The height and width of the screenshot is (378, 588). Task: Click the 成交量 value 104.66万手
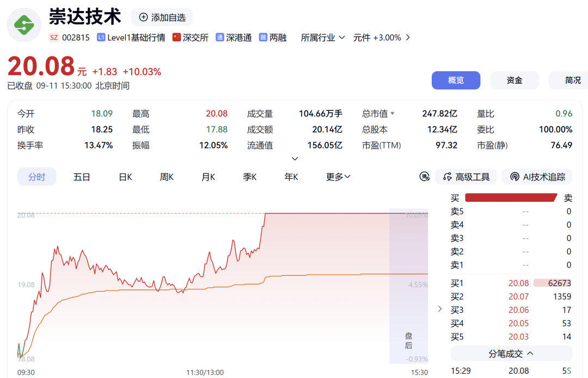[x=320, y=114]
